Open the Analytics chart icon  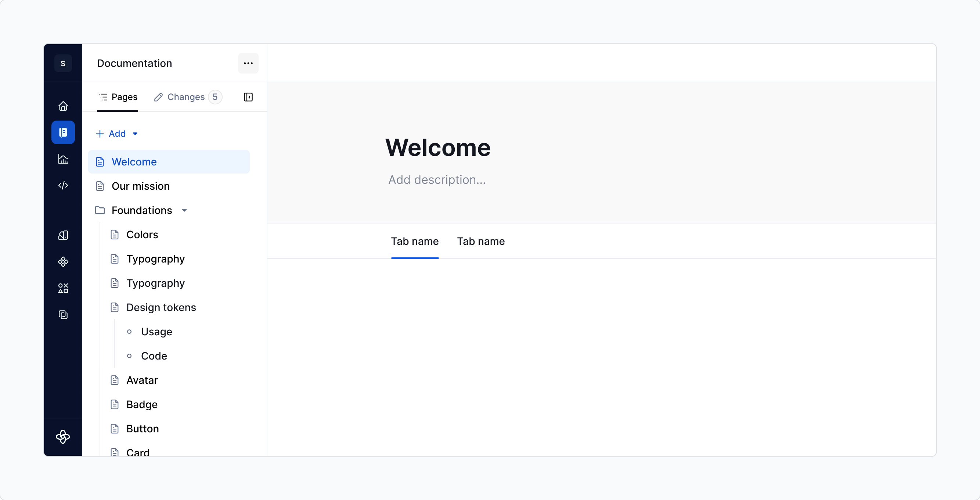(x=63, y=159)
